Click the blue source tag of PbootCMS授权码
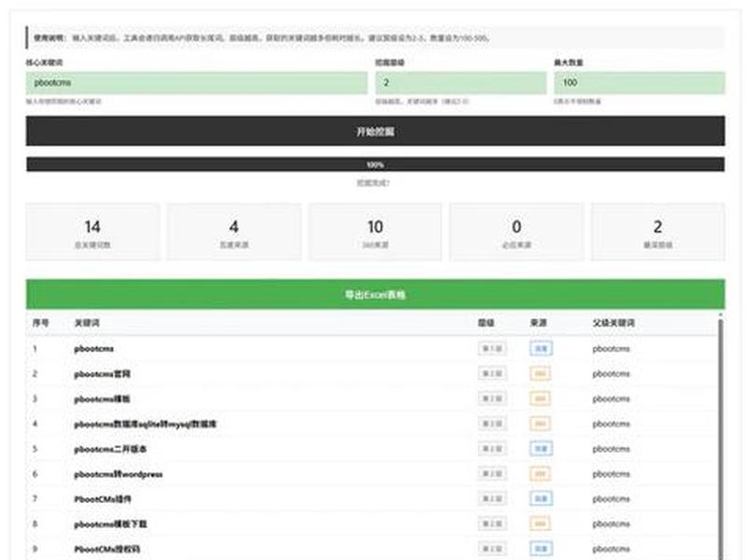The width and height of the screenshot is (747, 560). pos(541,549)
